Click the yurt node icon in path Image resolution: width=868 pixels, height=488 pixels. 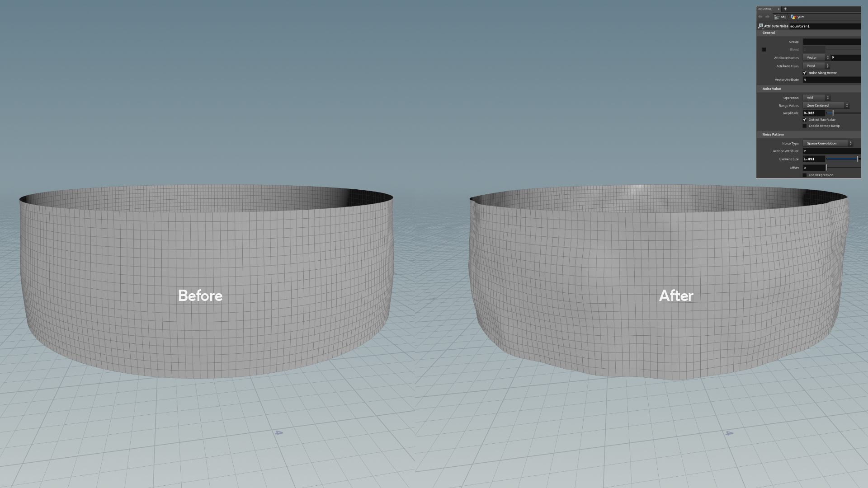[x=793, y=17]
